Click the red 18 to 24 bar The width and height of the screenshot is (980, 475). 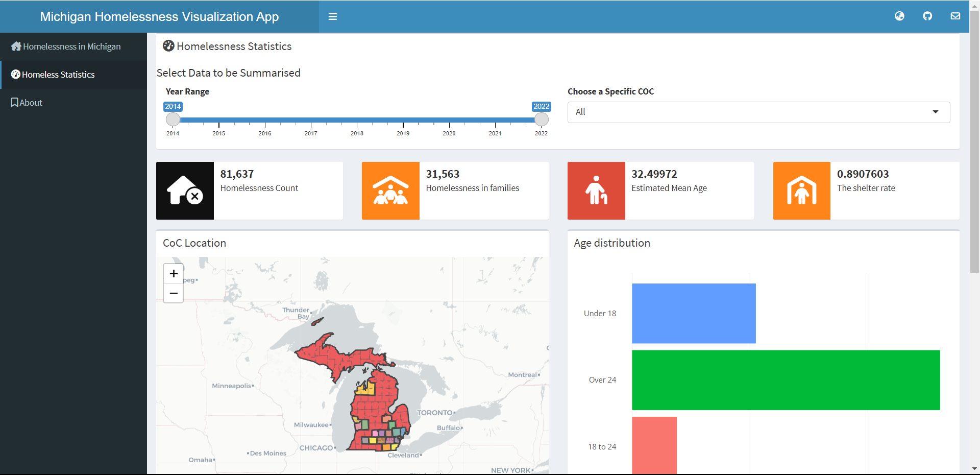coord(654,445)
